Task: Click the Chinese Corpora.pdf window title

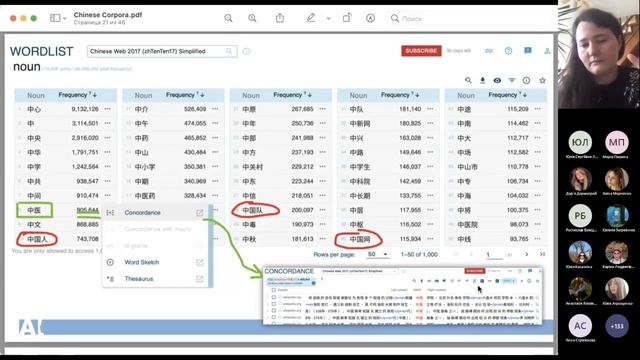Action: 108,15
